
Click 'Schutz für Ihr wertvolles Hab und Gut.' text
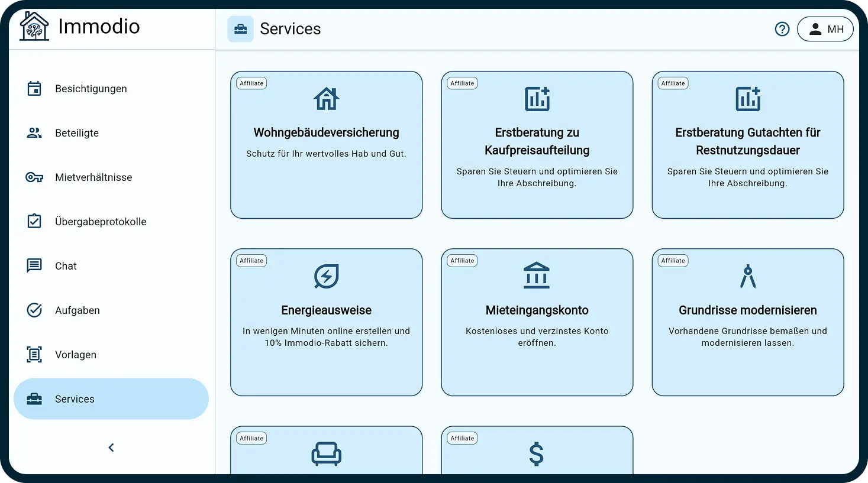click(327, 154)
